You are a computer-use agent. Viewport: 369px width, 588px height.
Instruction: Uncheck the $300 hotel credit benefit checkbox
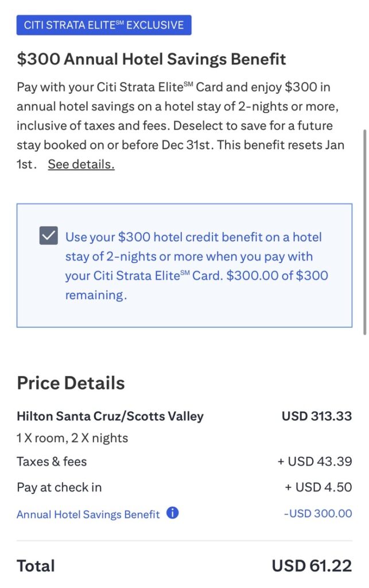point(49,236)
